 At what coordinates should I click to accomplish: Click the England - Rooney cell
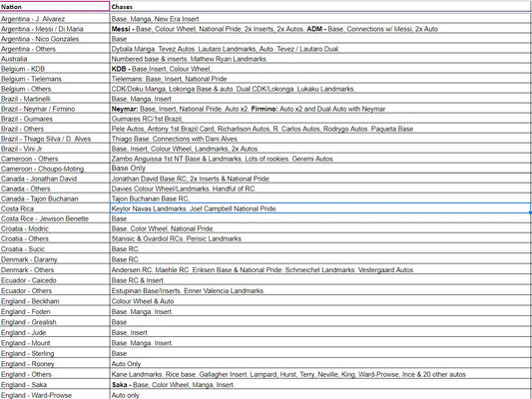point(55,364)
